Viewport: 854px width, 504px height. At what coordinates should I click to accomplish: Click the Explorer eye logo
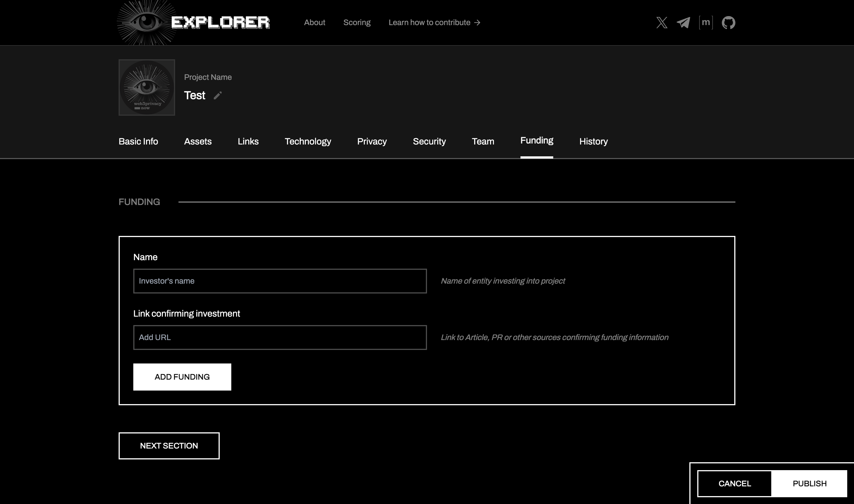193,22
